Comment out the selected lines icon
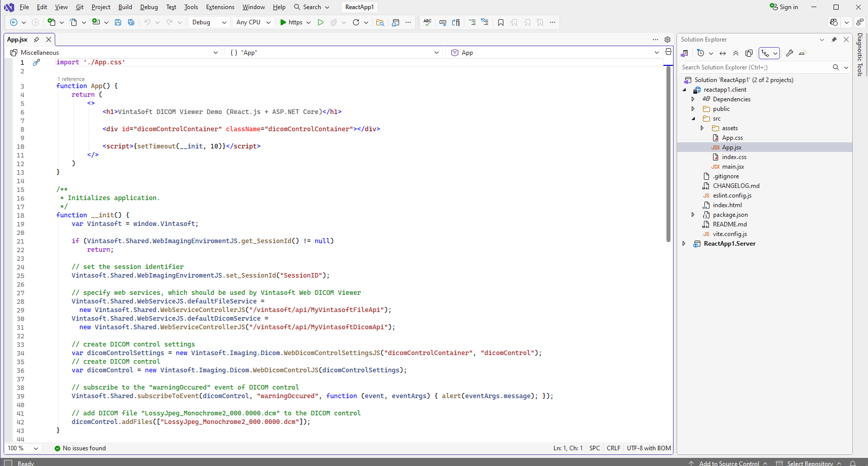The height and width of the screenshot is (466, 868). (472, 22)
